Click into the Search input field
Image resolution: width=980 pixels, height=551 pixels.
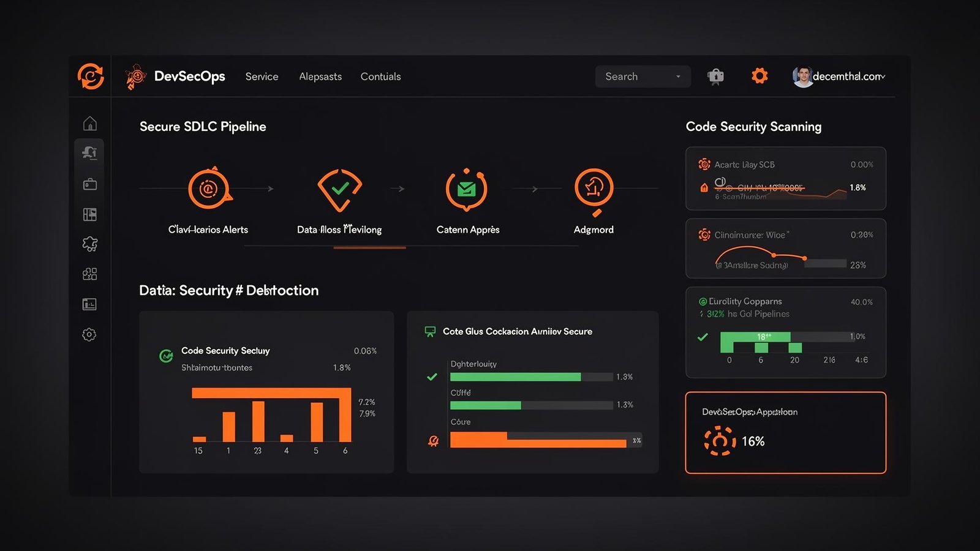634,77
